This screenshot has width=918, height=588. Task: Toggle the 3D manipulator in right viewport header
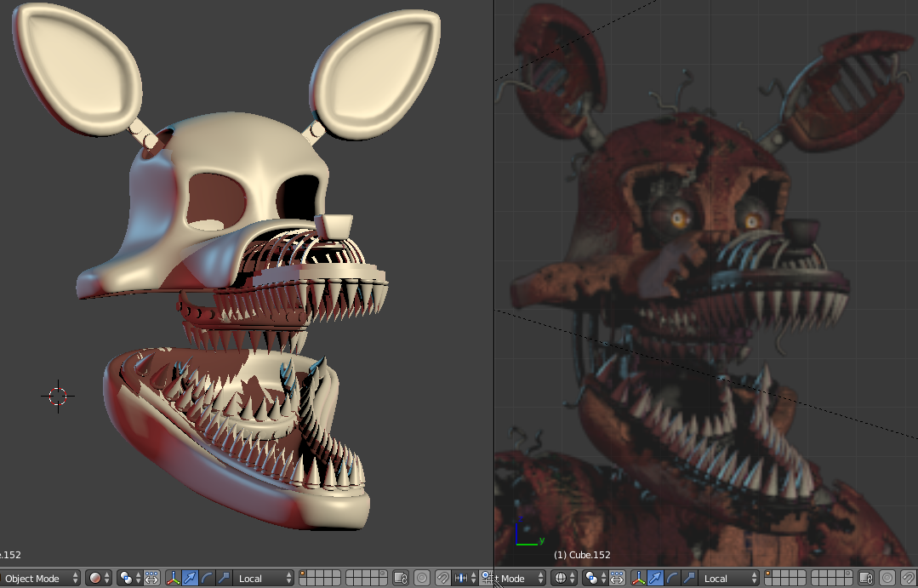(639, 578)
